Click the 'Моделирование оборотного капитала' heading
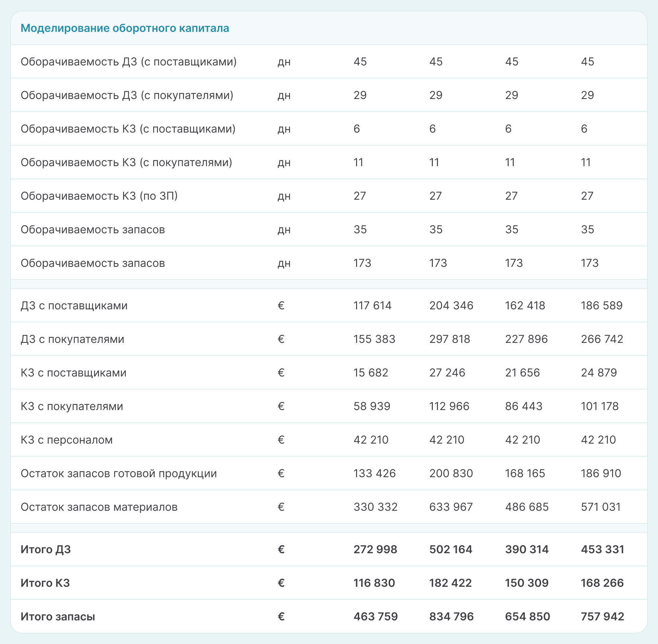Screen dimensions: 658x644 tap(125, 28)
